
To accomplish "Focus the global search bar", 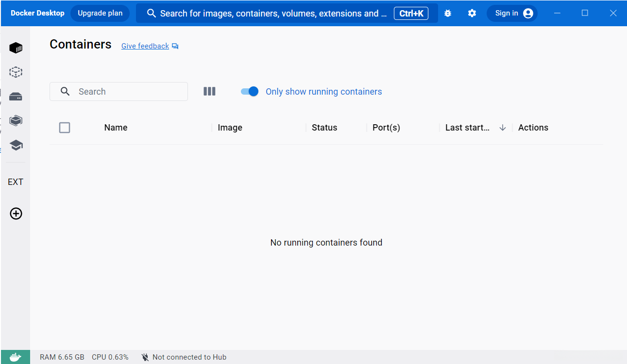I will click(x=287, y=14).
